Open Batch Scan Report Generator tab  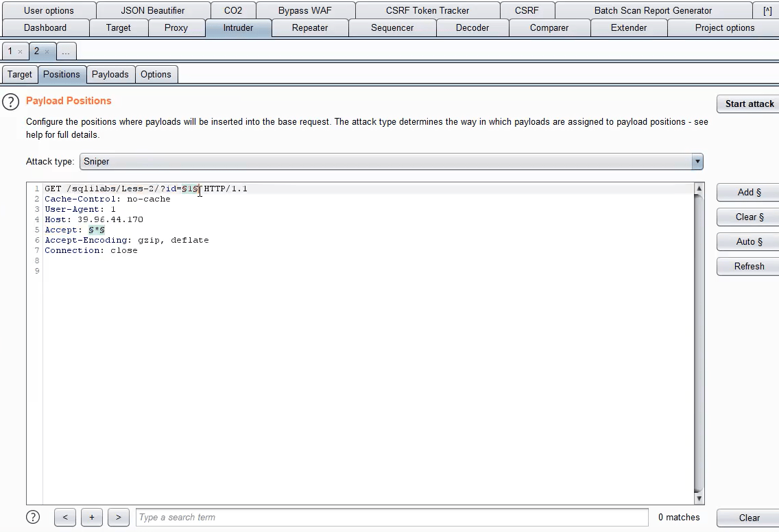653,10
